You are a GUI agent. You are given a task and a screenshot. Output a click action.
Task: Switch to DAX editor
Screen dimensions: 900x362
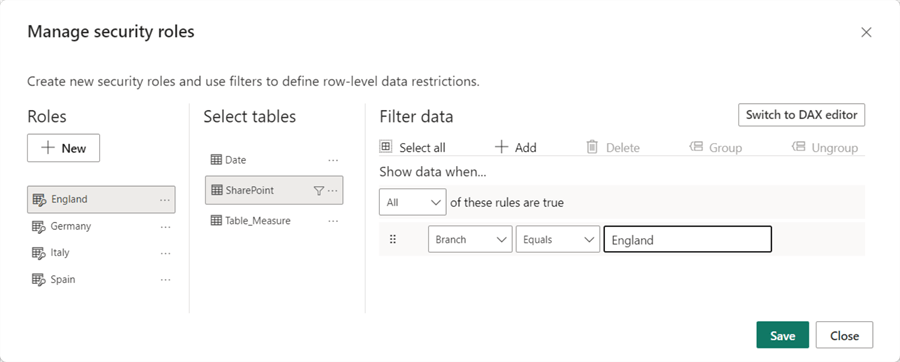801,115
